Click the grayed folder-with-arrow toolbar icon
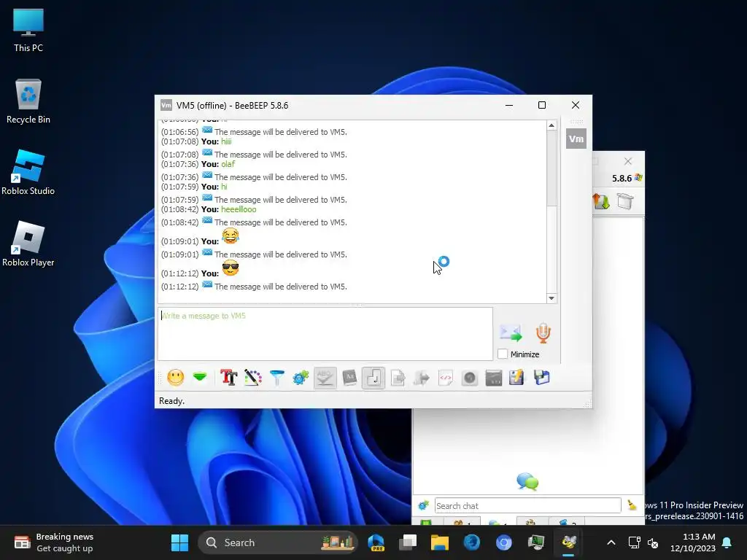Image resolution: width=747 pixels, height=560 pixels. click(422, 378)
